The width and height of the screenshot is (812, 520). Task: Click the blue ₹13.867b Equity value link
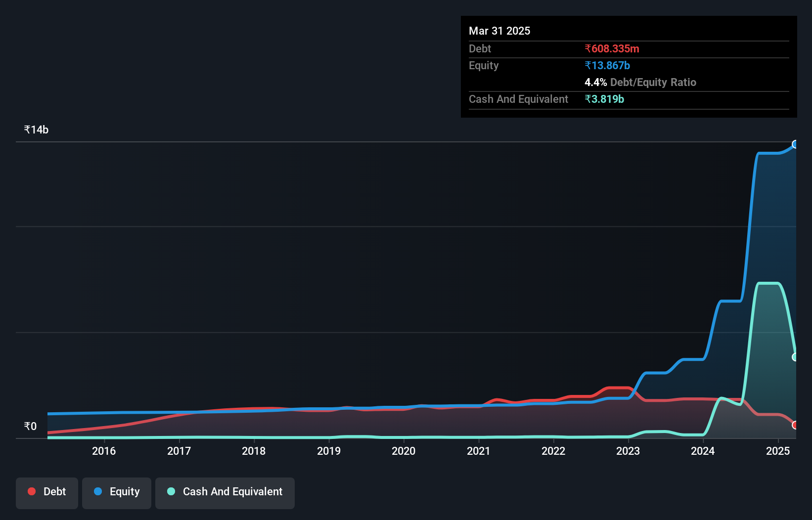coord(607,65)
